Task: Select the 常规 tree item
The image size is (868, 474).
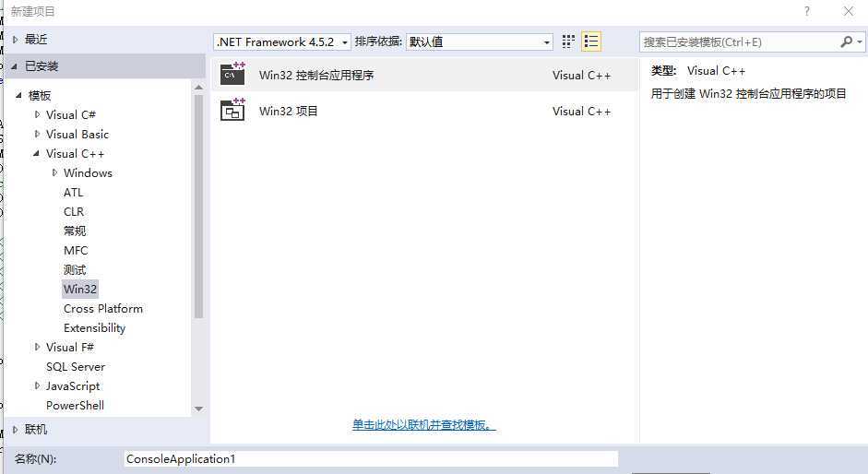Action: coord(75,231)
